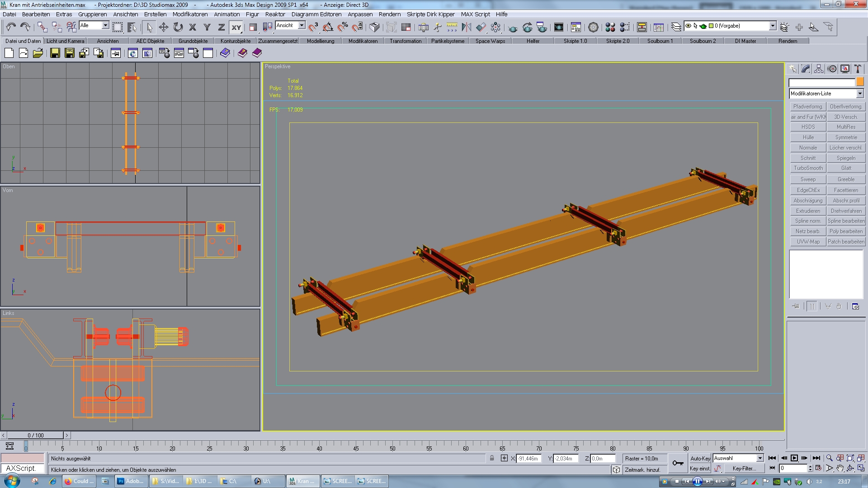Open the Key-Filter... dialog button
The height and width of the screenshot is (488, 868).
click(744, 469)
